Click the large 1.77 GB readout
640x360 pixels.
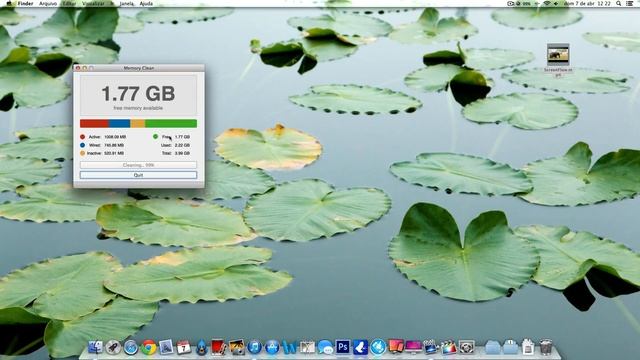click(x=138, y=93)
